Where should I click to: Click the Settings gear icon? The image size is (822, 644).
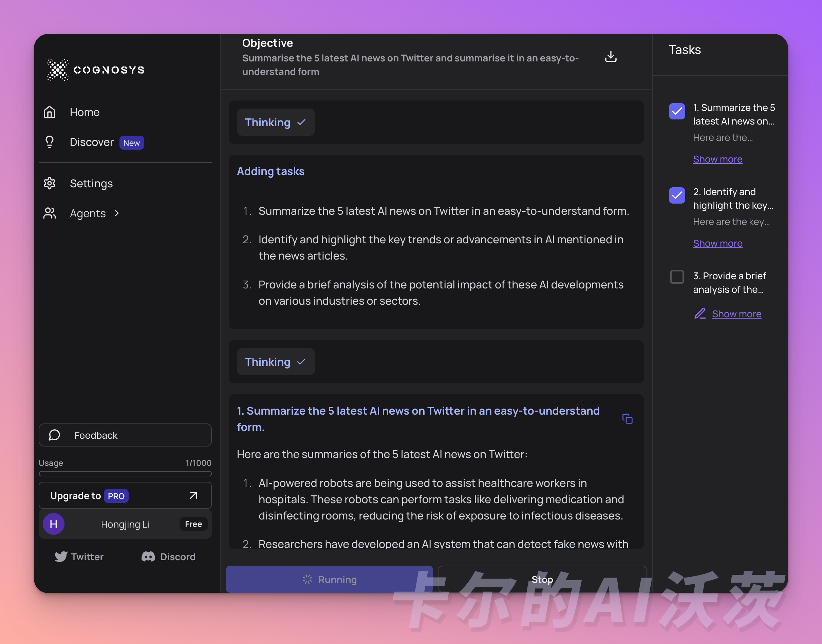(50, 183)
